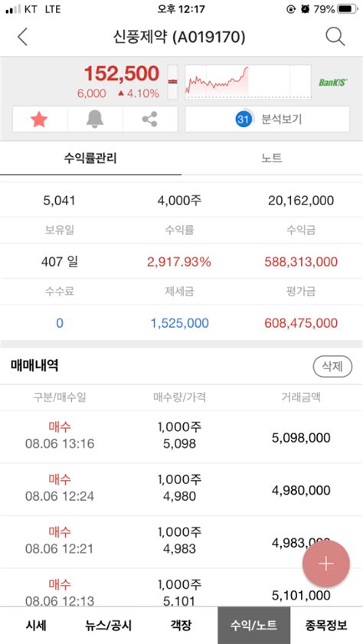
Task: Switch to the 노트 tab
Action: click(272, 158)
